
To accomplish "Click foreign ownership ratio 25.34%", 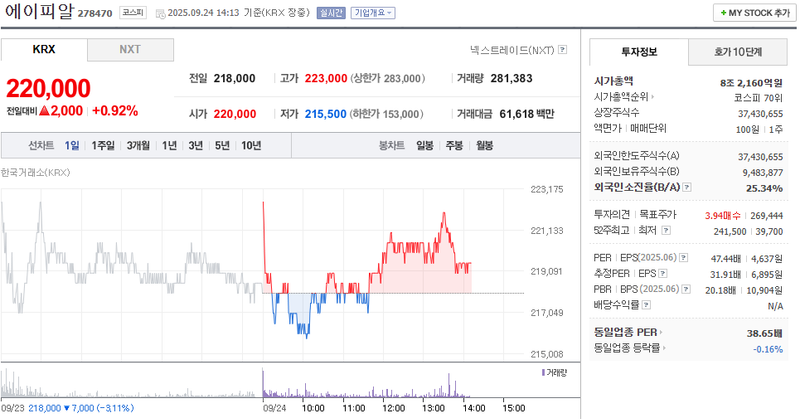I will pyautogui.click(x=764, y=188).
